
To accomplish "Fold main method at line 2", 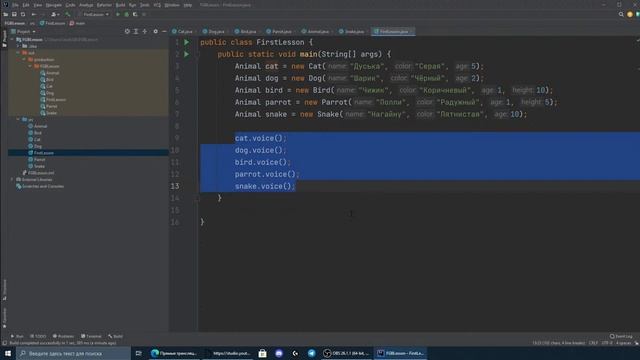I will 197,54.
